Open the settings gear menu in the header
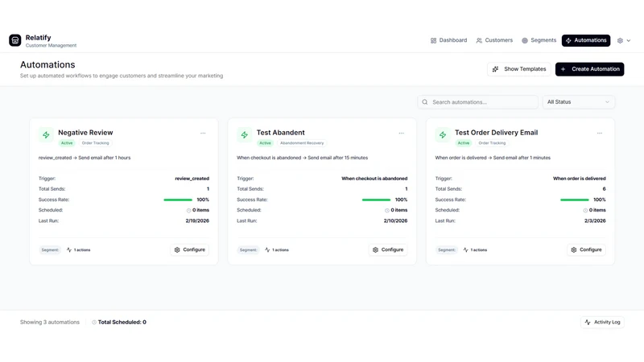 click(x=624, y=41)
